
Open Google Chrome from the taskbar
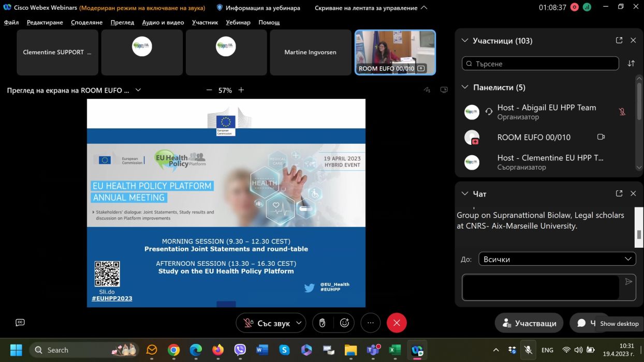point(173,350)
